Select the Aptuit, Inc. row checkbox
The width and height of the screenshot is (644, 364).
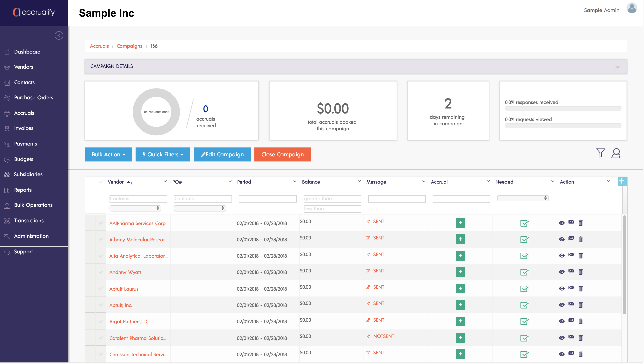coord(101,305)
